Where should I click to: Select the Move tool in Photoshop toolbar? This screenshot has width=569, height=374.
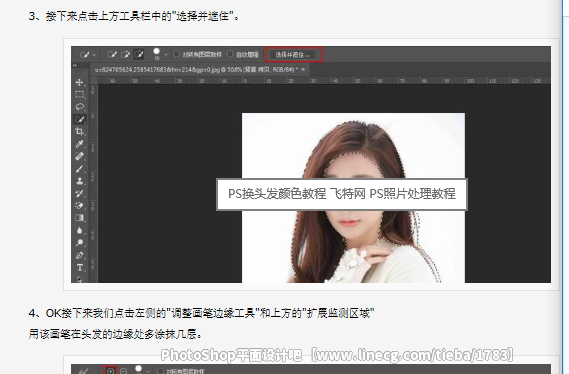79,82
